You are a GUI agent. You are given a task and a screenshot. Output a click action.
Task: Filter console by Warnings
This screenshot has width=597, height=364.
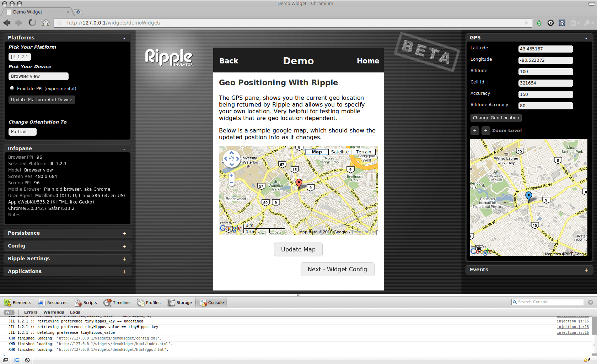click(54, 312)
